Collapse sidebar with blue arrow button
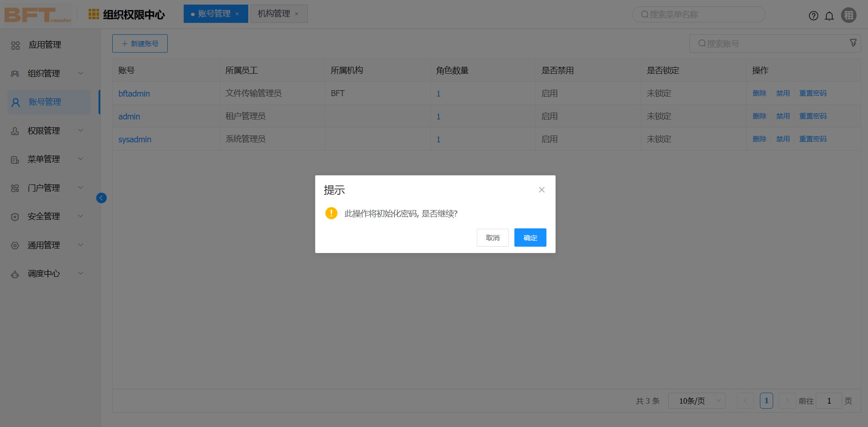The height and width of the screenshot is (427, 868). click(101, 198)
